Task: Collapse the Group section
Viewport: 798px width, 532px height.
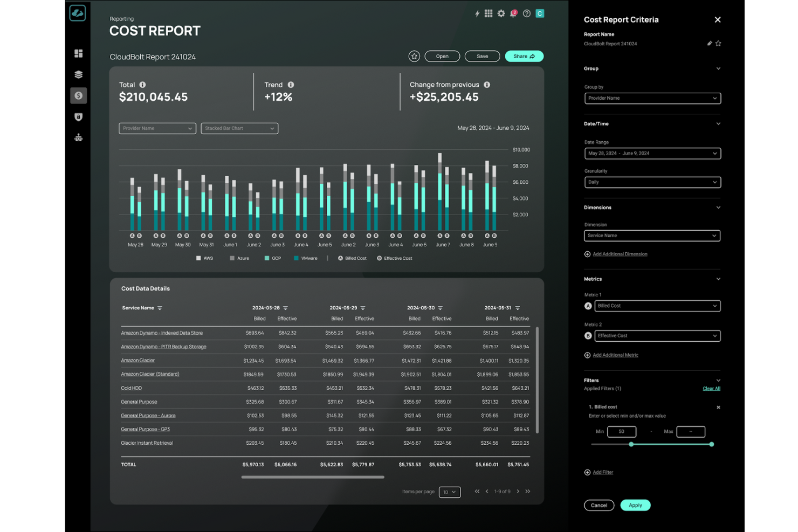Action: [x=718, y=68]
